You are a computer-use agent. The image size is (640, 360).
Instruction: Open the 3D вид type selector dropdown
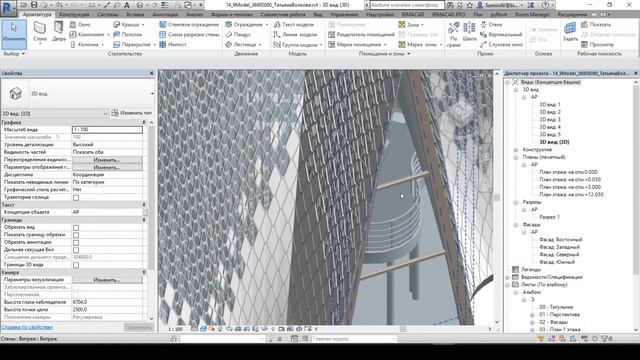point(152,94)
